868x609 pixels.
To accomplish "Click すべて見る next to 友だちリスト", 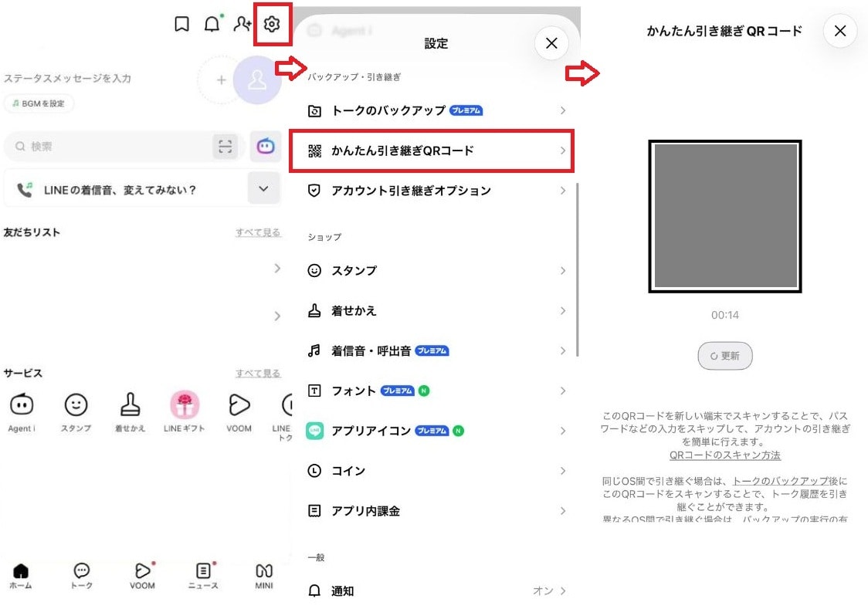I will pyautogui.click(x=258, y=232).
